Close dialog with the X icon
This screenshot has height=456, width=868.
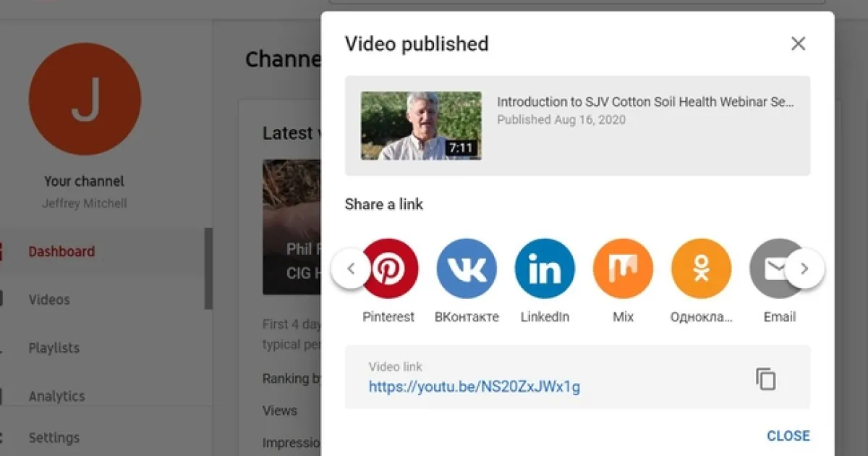coord(798,44)
